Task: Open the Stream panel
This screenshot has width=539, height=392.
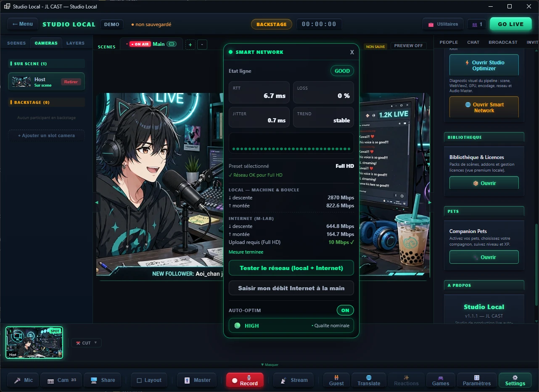Action: coord(293,380)
